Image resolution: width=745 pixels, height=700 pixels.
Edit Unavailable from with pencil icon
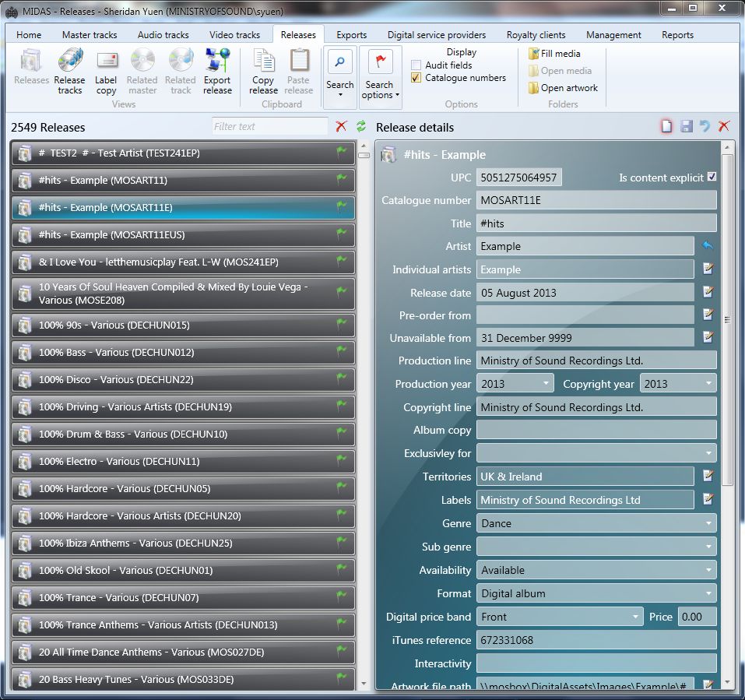708,337
